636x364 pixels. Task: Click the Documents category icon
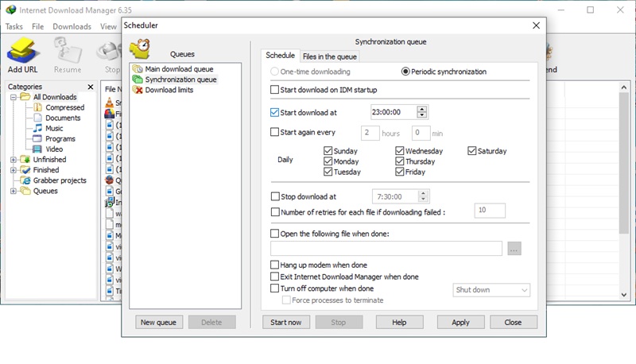tap(37, 118)
